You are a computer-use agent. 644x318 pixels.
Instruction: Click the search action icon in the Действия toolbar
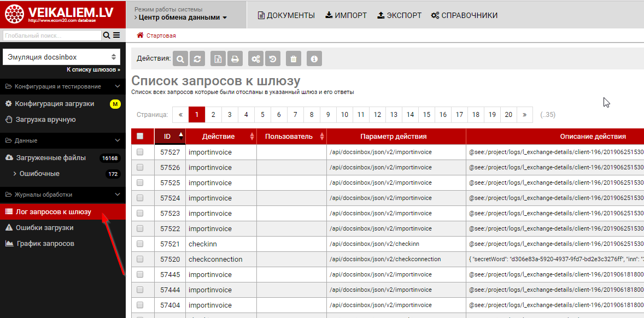pos(181,58)
